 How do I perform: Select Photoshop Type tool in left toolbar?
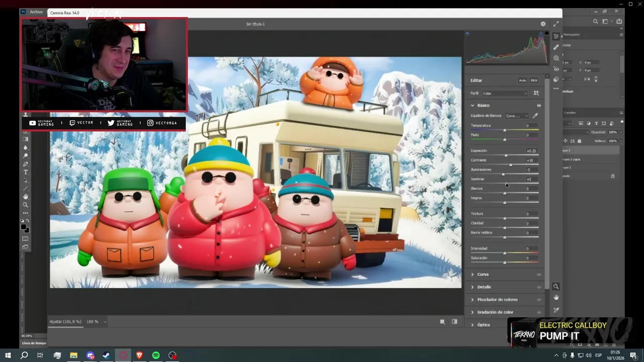click(x=26, y=172)
